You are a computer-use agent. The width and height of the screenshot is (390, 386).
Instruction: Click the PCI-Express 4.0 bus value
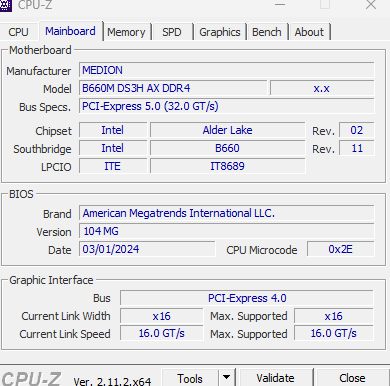247,298
